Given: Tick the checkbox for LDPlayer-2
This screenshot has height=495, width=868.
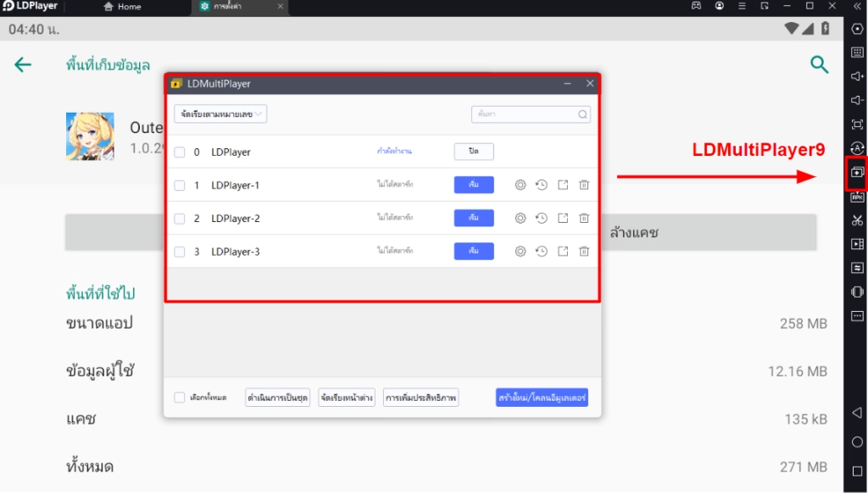Looking at the screenshot, I should [180, 219].
